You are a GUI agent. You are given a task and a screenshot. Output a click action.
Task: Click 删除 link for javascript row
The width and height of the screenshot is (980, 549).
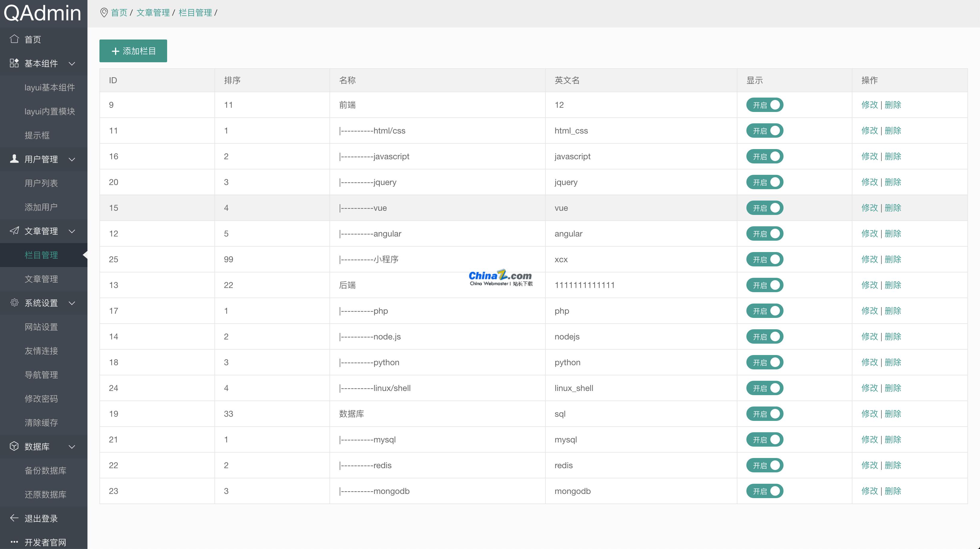pos(893,156)
